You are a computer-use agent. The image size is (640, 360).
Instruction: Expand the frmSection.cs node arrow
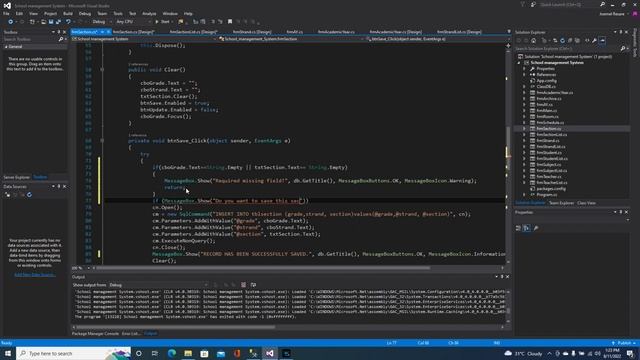pos(524,129)
